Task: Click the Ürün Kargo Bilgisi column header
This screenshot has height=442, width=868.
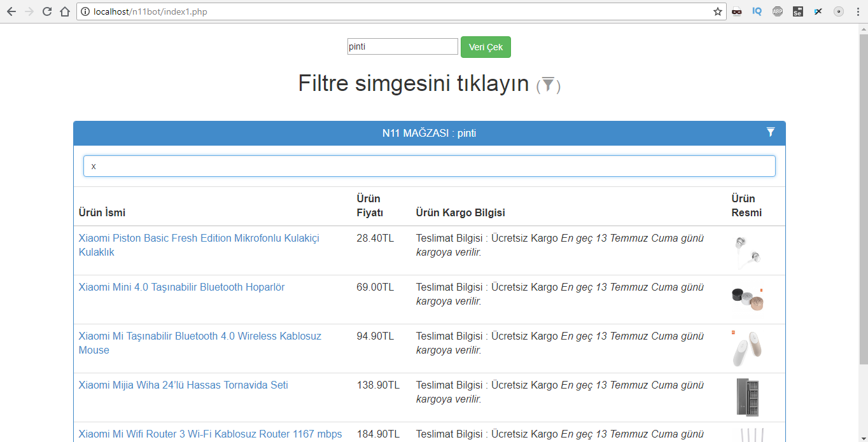Action: point(460,212)
